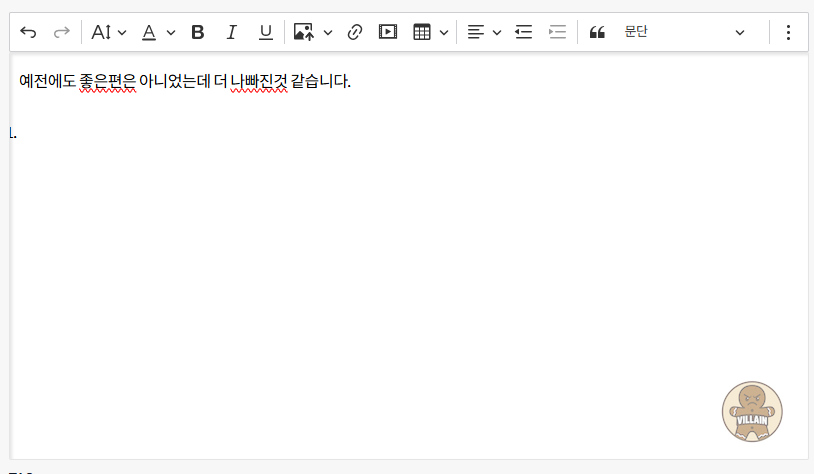Click the block quote icon
Viewport: 814px width, 474px height.
[x=597, y=33]
